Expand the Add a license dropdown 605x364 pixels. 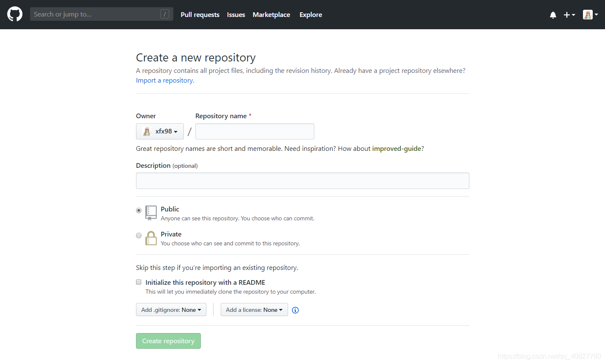[254, 310]
